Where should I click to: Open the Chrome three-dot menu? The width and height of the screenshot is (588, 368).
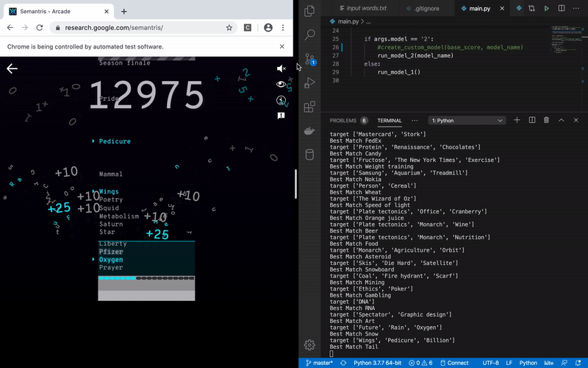(x=283, y=27)
